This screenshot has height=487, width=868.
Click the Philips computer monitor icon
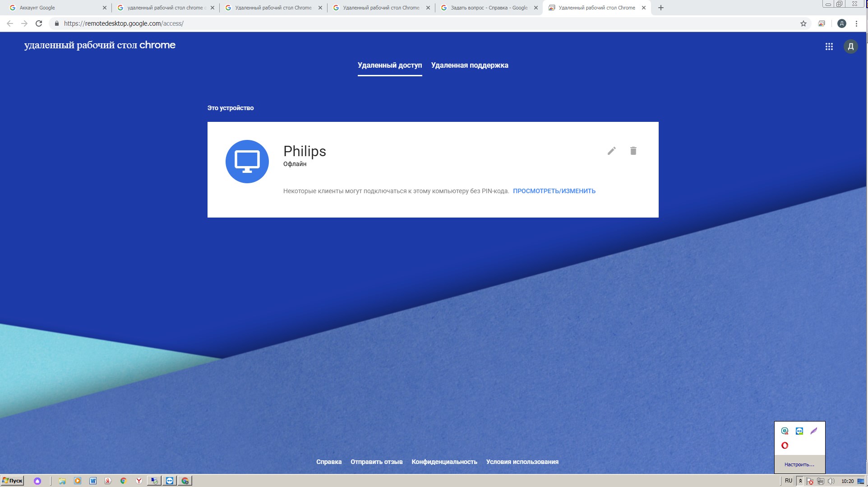[247, 161]
